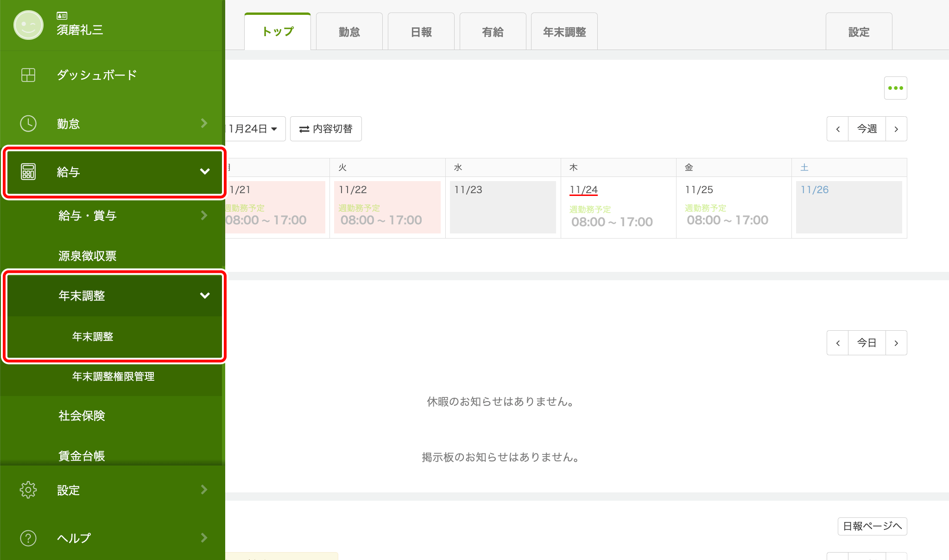Click the 内容切替 button
The height and width of the screenshot is (560, 949).
[326, 129]
